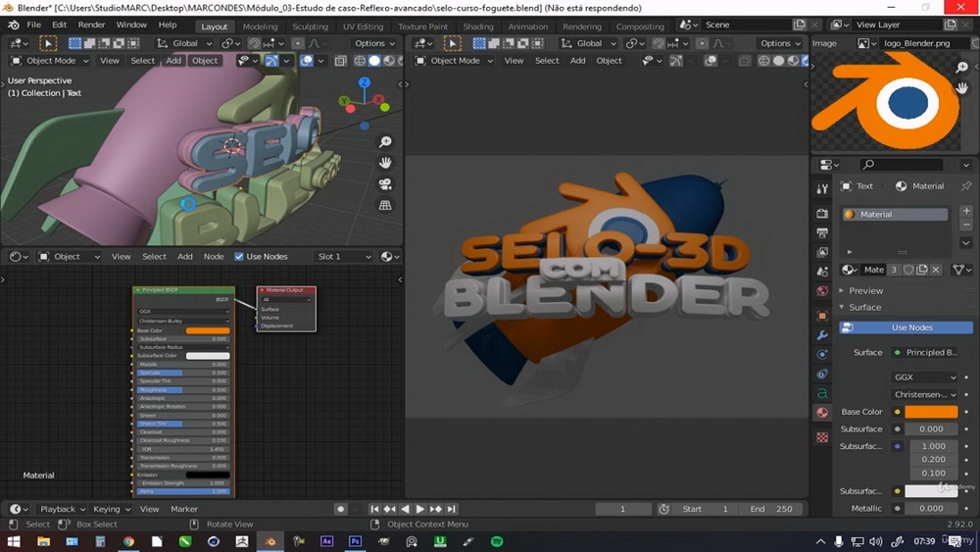The height and width of the screenshot is (552, 980).
Task: Add a material slot with plus button
Action: [x=966, y=211]
